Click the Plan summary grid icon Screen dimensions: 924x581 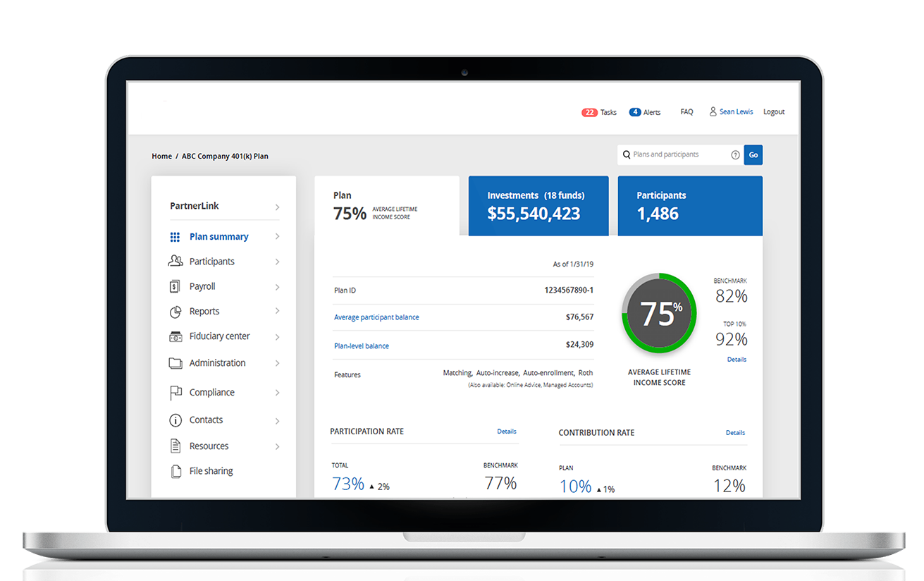coord(175,238)
